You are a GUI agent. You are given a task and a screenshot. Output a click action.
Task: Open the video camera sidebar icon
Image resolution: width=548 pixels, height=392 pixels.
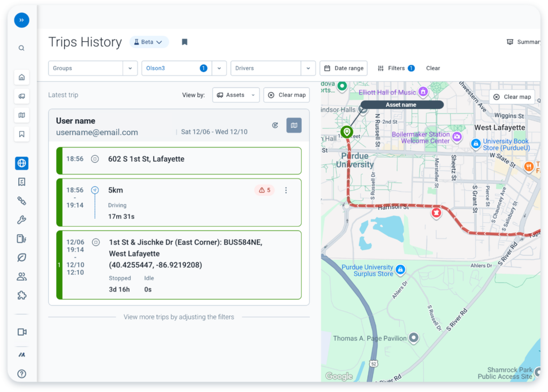[21, 332]
